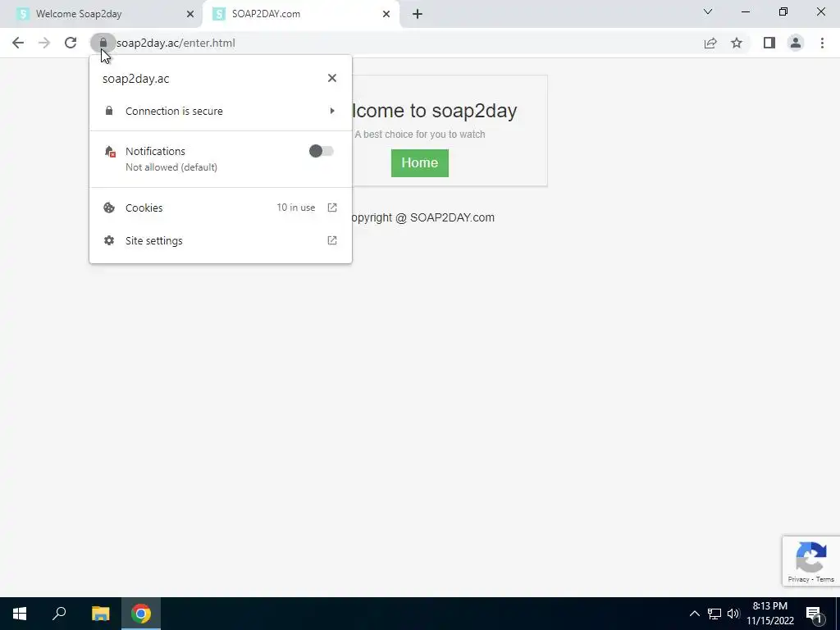840x630 pixels.
Task: Go back to previous page
Action: pyautogui.click(x=18, y=43)
